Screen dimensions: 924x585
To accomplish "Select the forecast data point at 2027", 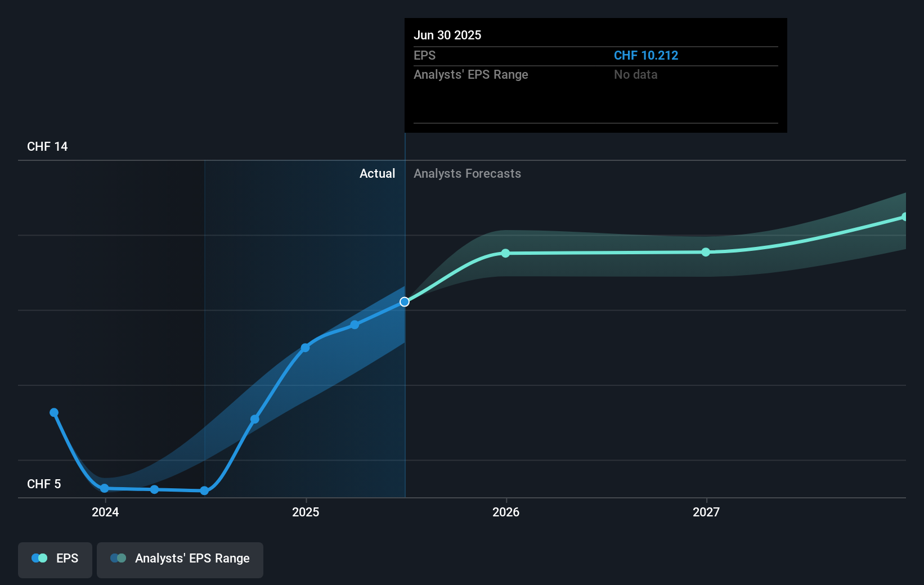I will (706, 253).
